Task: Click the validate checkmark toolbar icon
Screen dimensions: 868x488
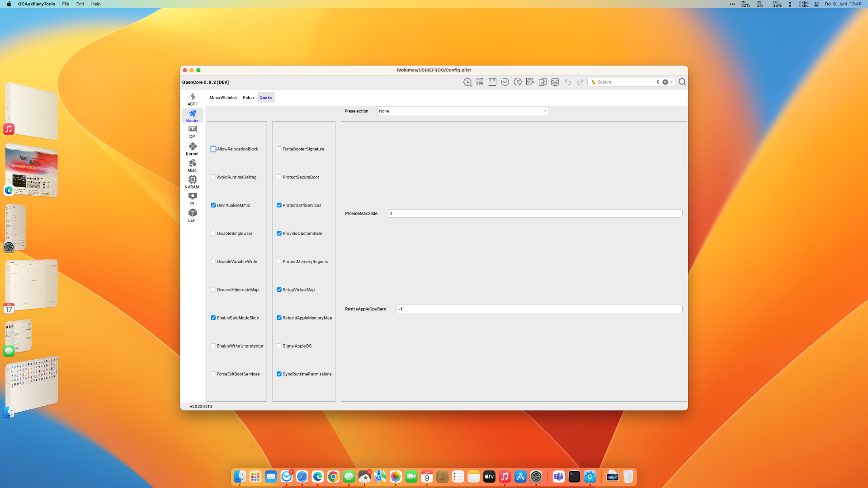Action: click(505, 82)
